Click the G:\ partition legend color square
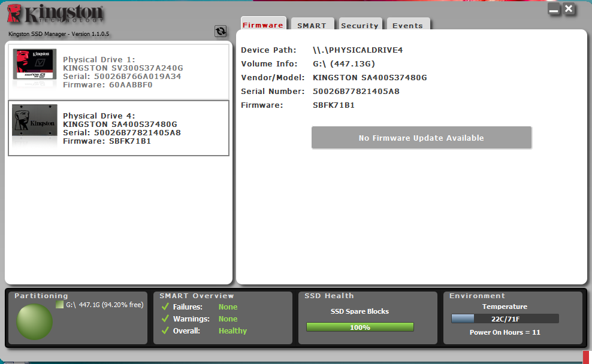The image size is (592, 364). (x=59, y=304)
